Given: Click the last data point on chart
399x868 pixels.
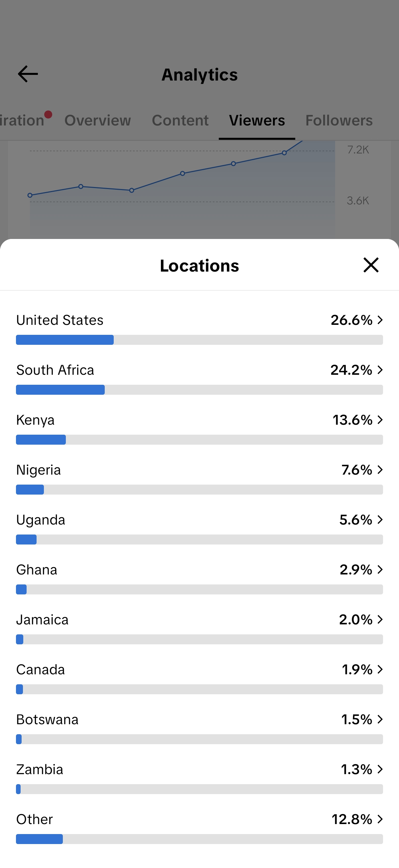Looking at the screenshot, I should (x=284, y=153).
